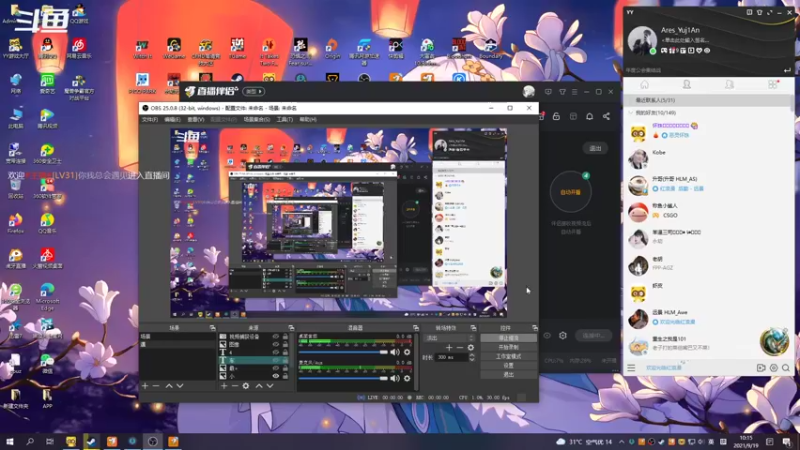Pop out the 场景 dock panel
This screenshot has height=450, width=800.
click(x=212, y=328)
